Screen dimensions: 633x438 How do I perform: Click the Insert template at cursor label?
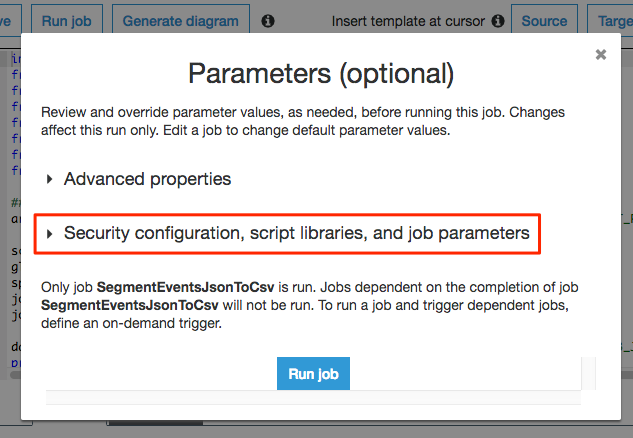(406, 20)
